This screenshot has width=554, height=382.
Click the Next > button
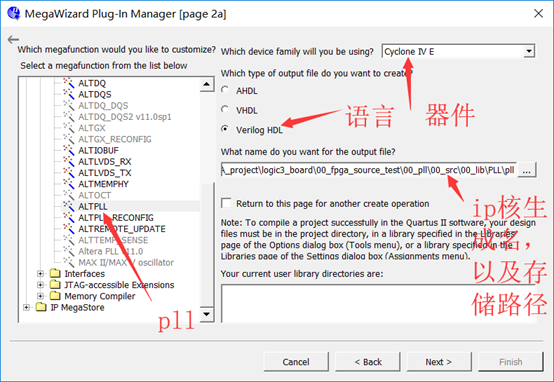pyautogui.click(x=439, y=362)
